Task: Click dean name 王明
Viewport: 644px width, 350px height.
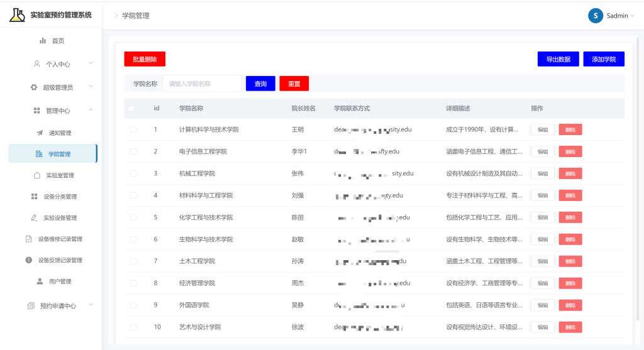Action: pyautogui.click(x=297, y=129)
